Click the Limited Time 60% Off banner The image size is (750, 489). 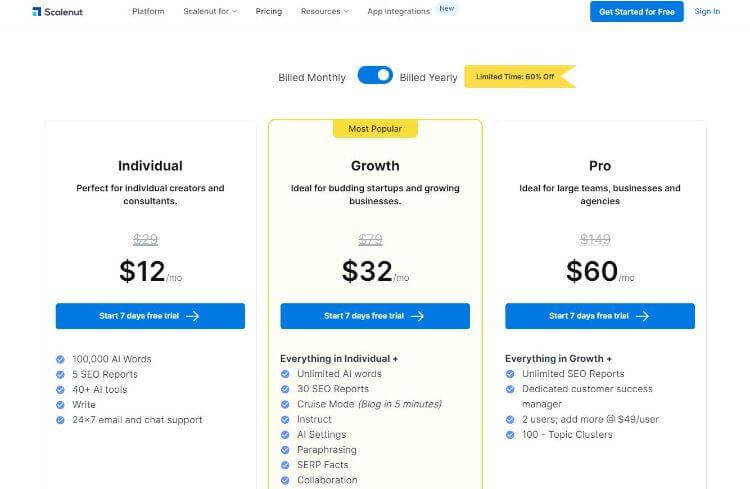pyautogui.click(x=518, y=77)
